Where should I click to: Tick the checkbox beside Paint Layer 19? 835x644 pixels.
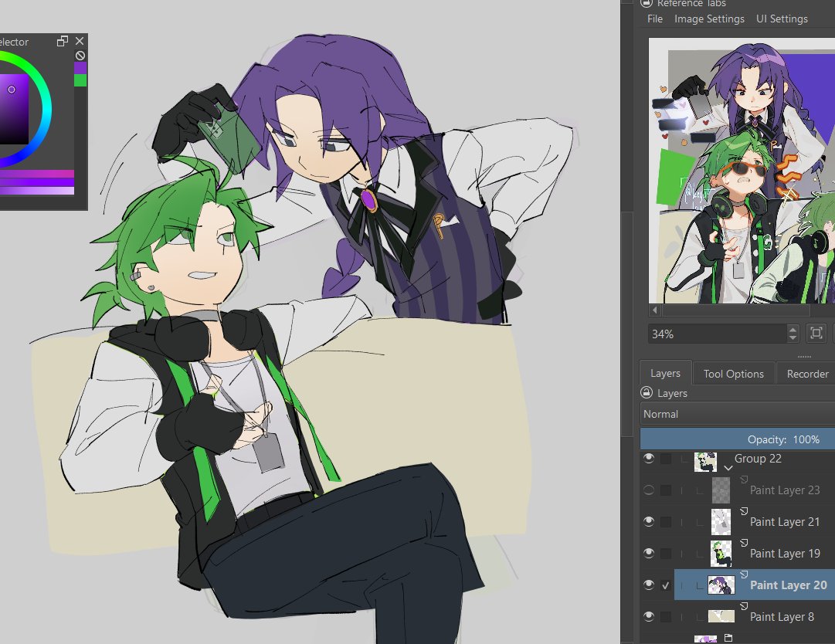pos(666,553)
